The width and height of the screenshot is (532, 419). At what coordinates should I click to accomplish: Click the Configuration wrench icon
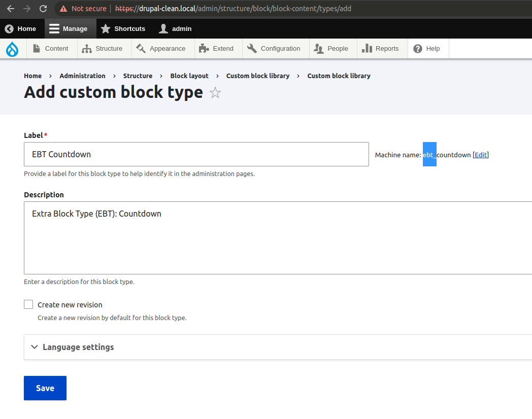coord(252,48)
